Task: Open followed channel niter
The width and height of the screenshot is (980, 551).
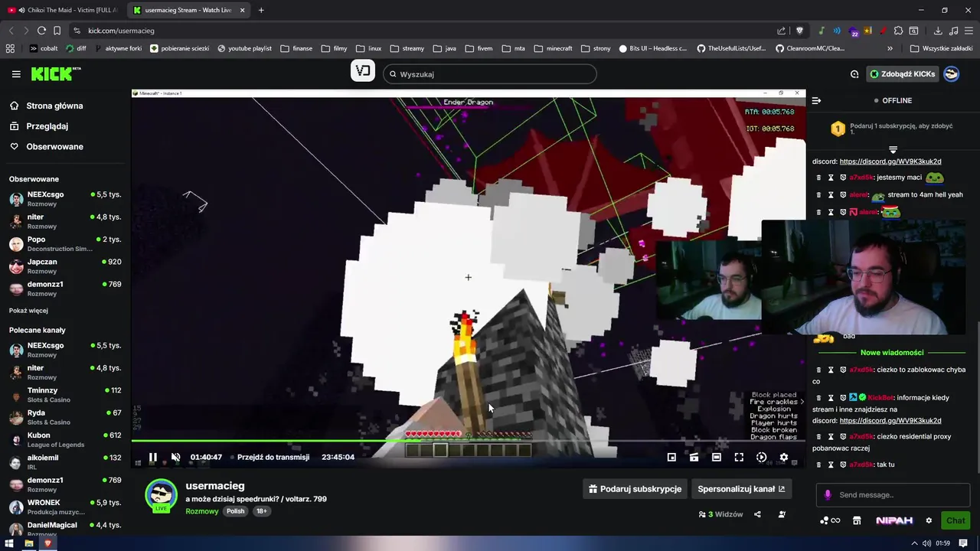Action: (65, 221)
